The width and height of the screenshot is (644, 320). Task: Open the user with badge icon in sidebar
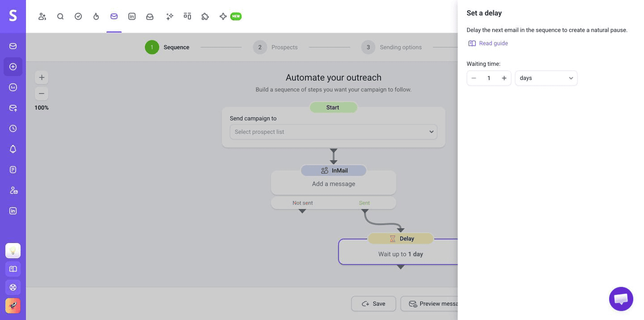click(13, 190)
